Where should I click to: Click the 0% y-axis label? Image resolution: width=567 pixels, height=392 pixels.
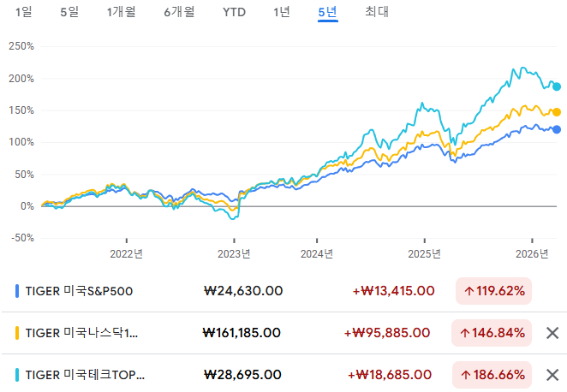[27, 206]
